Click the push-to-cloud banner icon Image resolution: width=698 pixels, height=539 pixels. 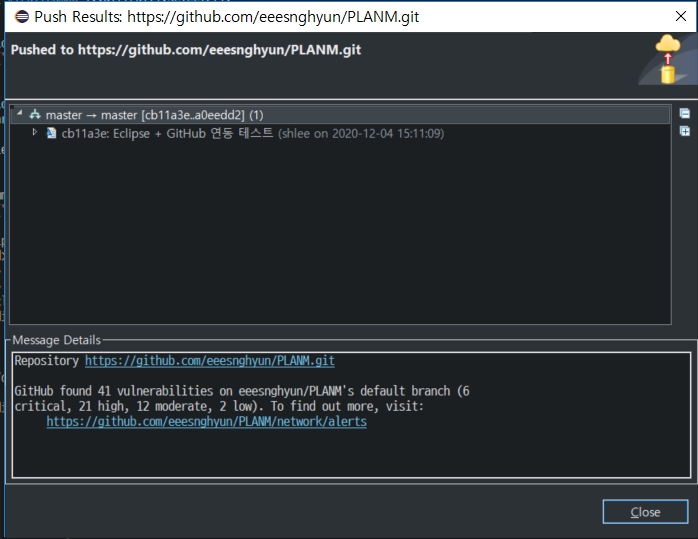coord(666,60)
